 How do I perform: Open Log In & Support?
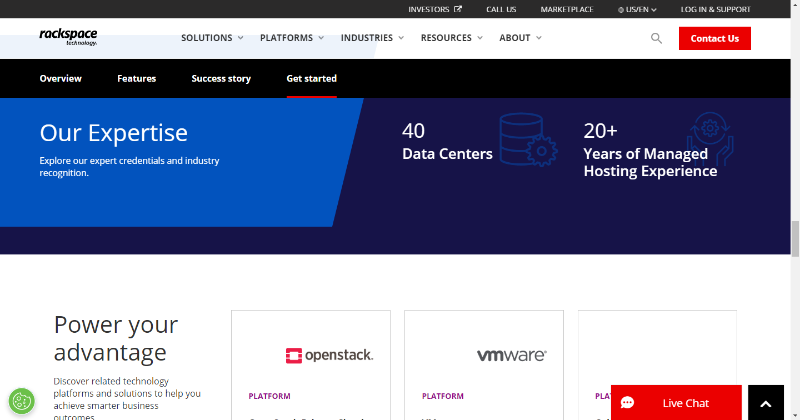click(x=715, y=9)
